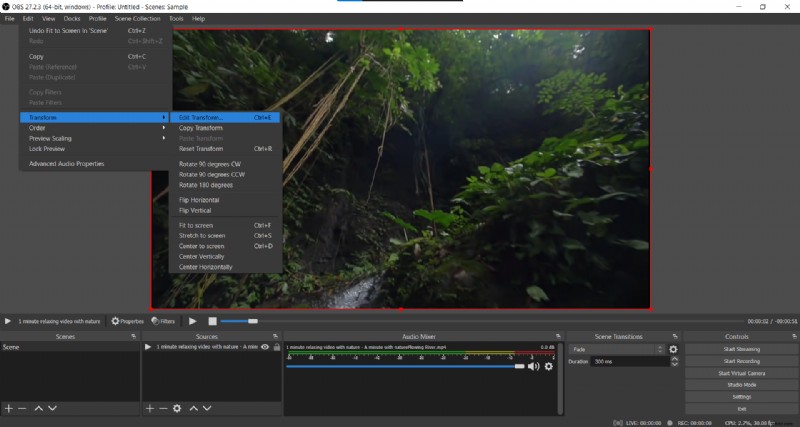800x427 pixels.
Task: Open Properties in source toolbar
Action: point(128,321)
